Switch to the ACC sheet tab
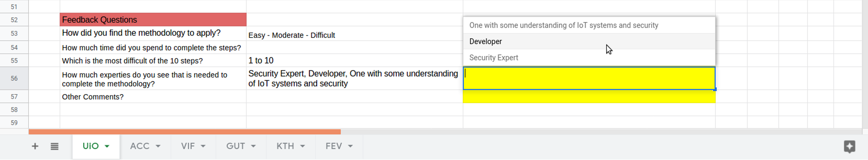This screenshot has width=868, height=160. pyautogui.click(x=140, y=146)
